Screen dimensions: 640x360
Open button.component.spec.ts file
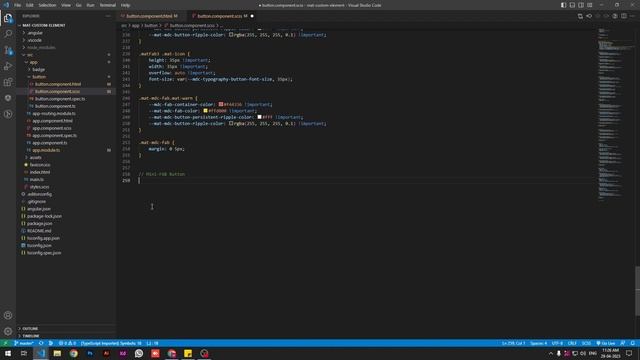tap(60, 99)
